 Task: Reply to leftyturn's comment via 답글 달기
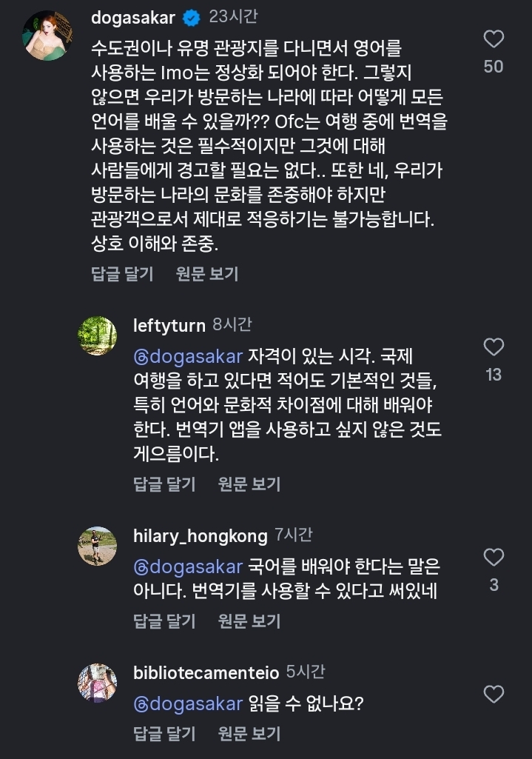(164, 484)
